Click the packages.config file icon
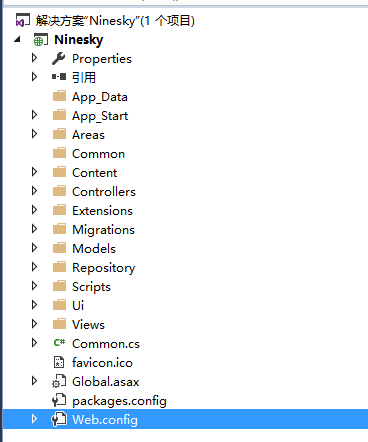This screenshot has height=442, width=368. point(59,400)
